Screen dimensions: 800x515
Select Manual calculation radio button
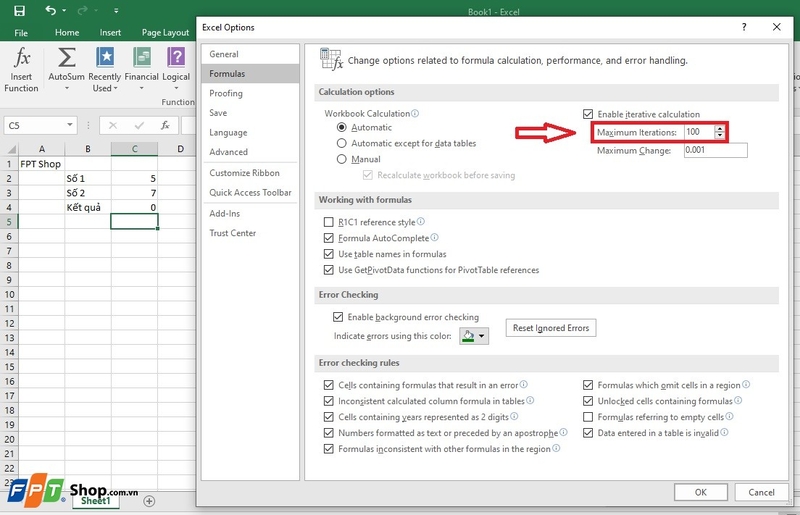point(341,159)
